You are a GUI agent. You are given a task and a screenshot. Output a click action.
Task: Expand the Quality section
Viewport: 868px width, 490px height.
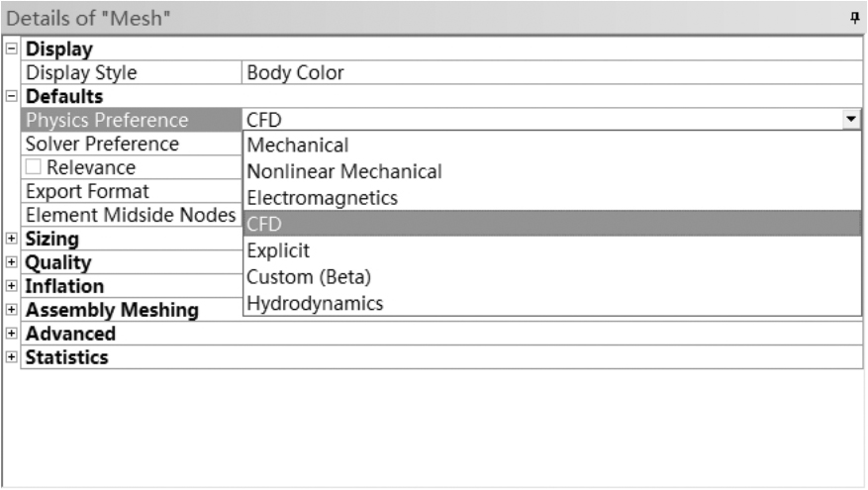tap(11, 262)
